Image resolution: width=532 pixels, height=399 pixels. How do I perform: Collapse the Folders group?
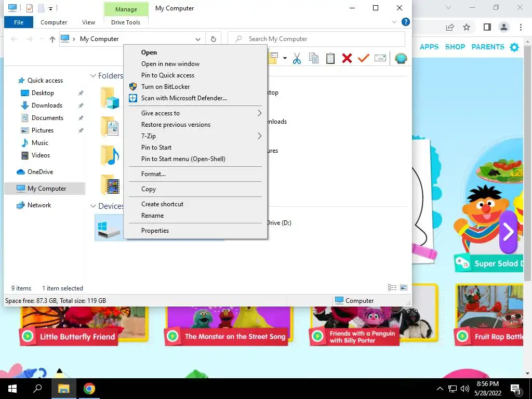coord(93,76)
